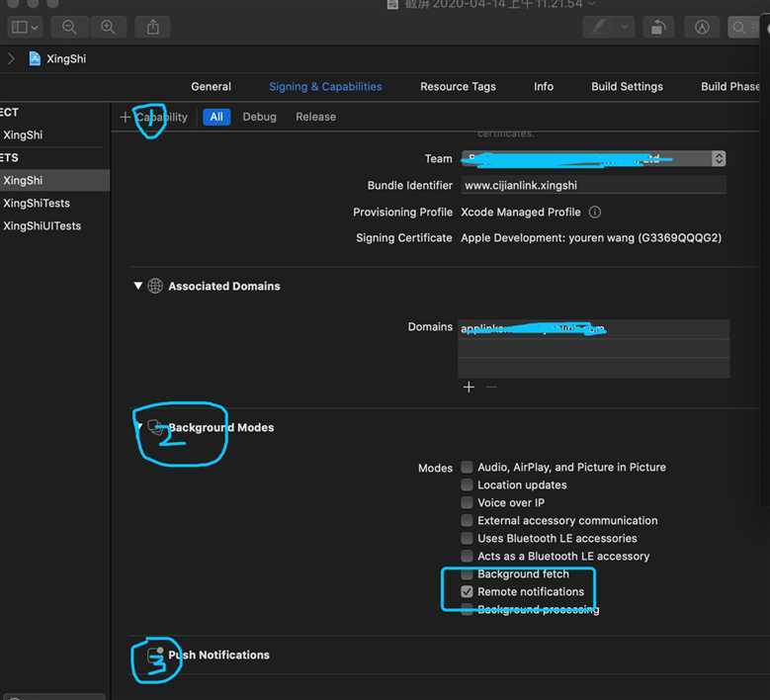Select the XingShiUITests target

pos(42,226)
